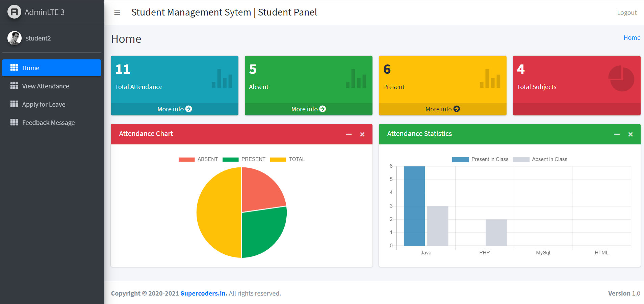Screen dimensions: 644x304
Task: Click the Feedback Message grid icon
Action: pos(14,122)
